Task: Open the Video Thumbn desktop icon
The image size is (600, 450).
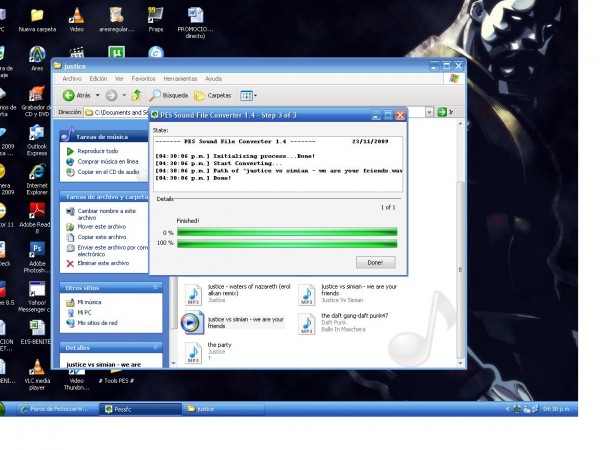Action: (77, 380)
